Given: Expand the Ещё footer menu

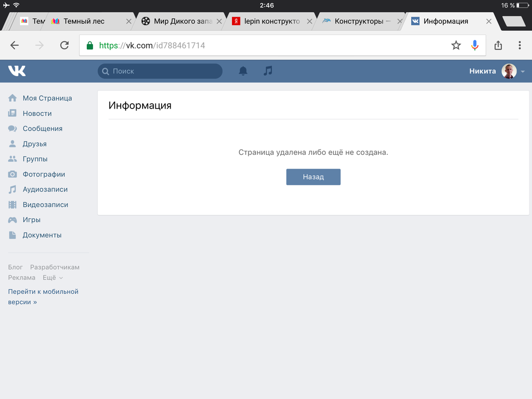Looking at the screenshot, I should point(53,278).
